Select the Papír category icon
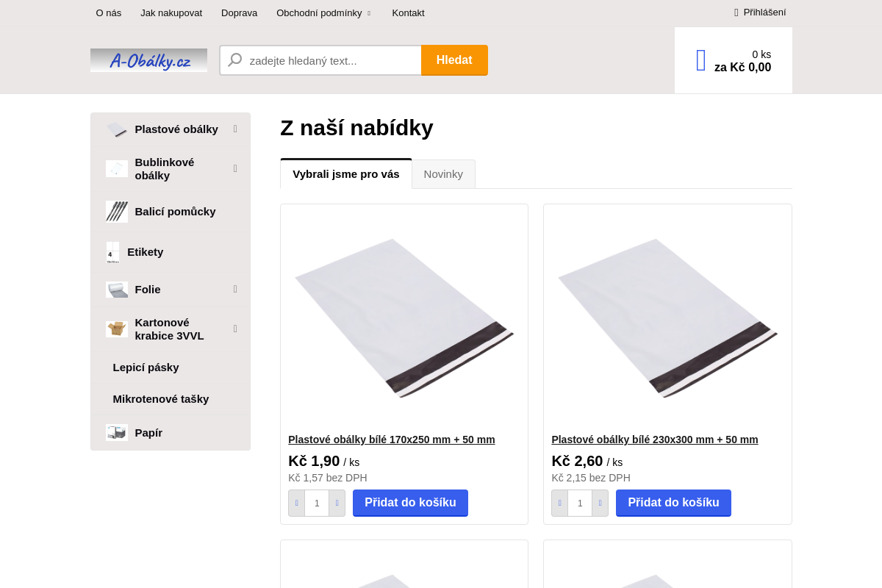Image resolution: width=882 pixels, height=588 pixels. click(x=116, y=432)
